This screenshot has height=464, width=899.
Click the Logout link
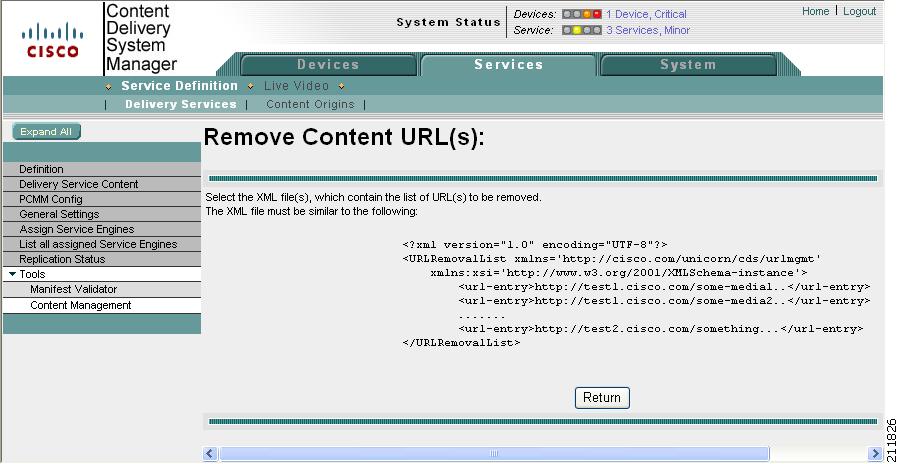[859, 11]
